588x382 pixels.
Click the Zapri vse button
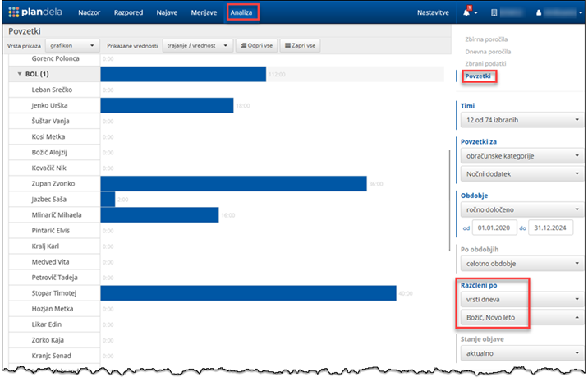pos(301,45)
